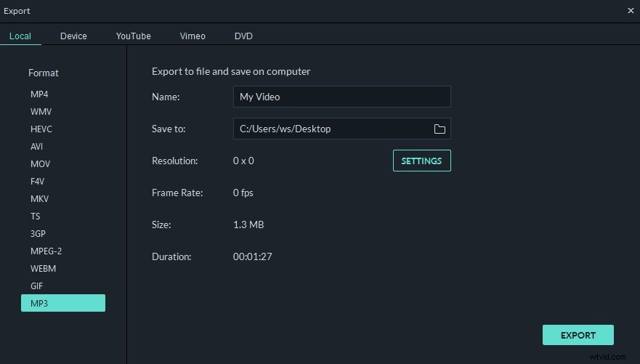Select MOV format
The width and height of the screenshot is (640, 364).
point(40,164)
